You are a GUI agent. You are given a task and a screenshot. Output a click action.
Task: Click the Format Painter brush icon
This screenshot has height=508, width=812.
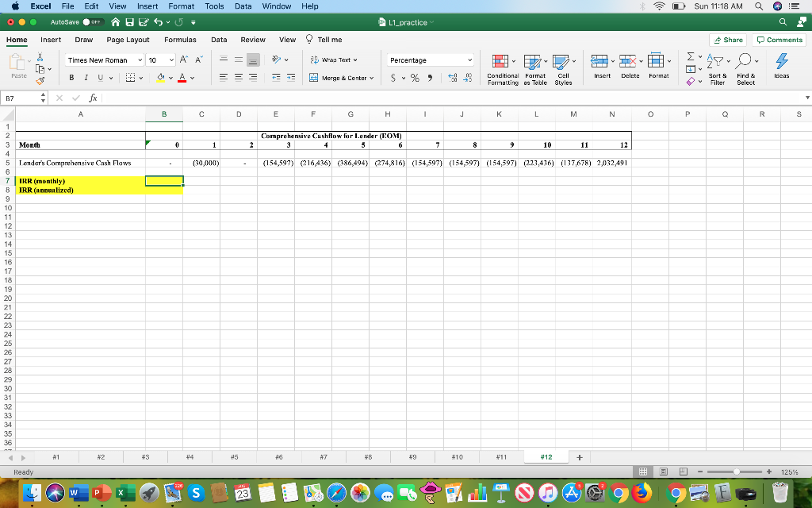click(40, 81)
